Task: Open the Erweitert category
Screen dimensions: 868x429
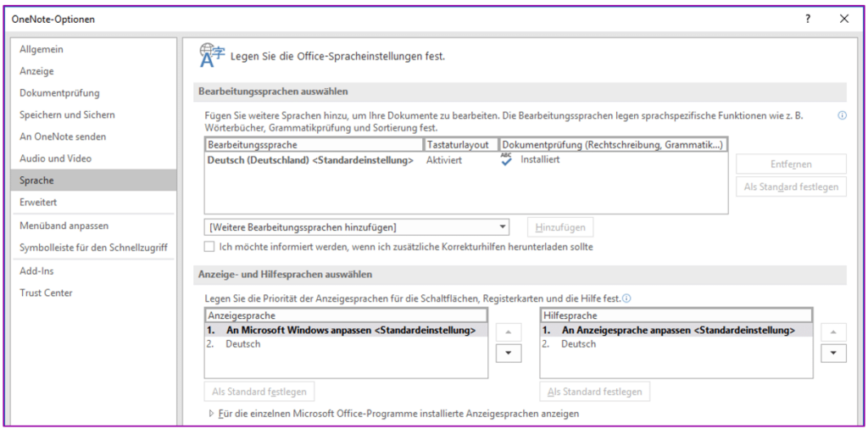Action: coord(94,202)
